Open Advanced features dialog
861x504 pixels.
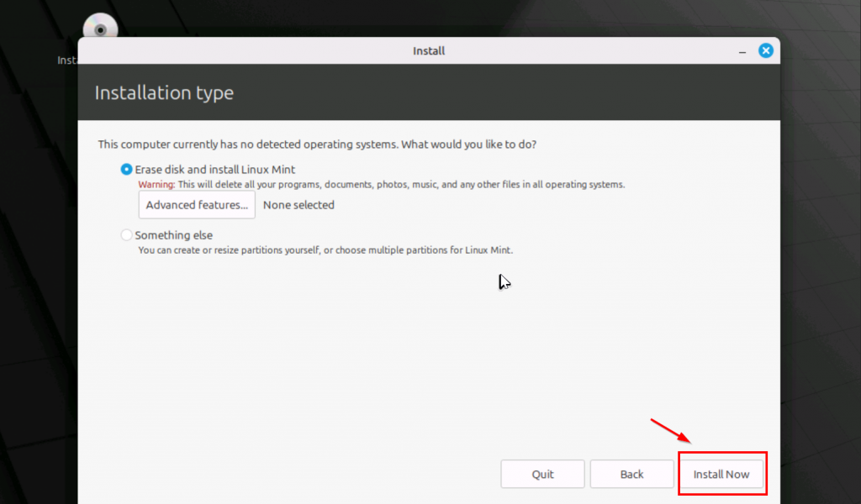[197, 205]
